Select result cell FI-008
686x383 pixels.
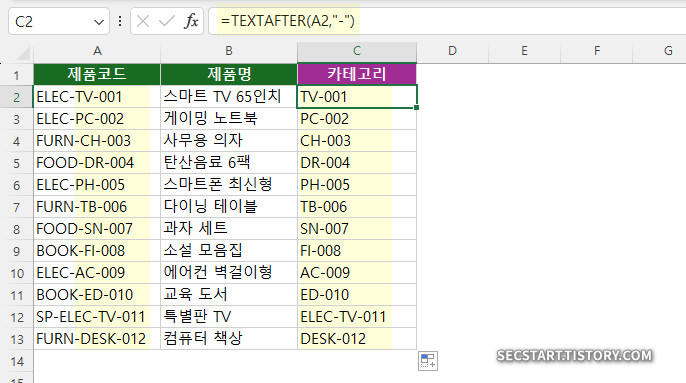click(x=357, y=251)
